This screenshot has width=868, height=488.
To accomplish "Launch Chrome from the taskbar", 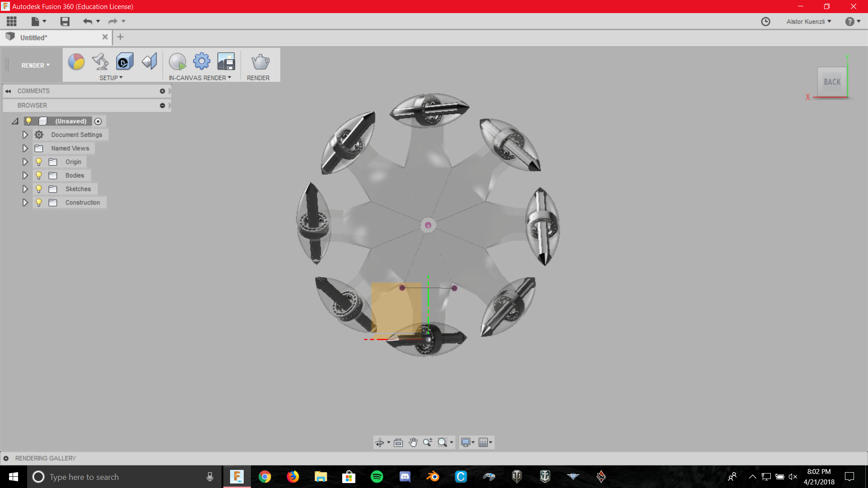I will coord(264,477).
